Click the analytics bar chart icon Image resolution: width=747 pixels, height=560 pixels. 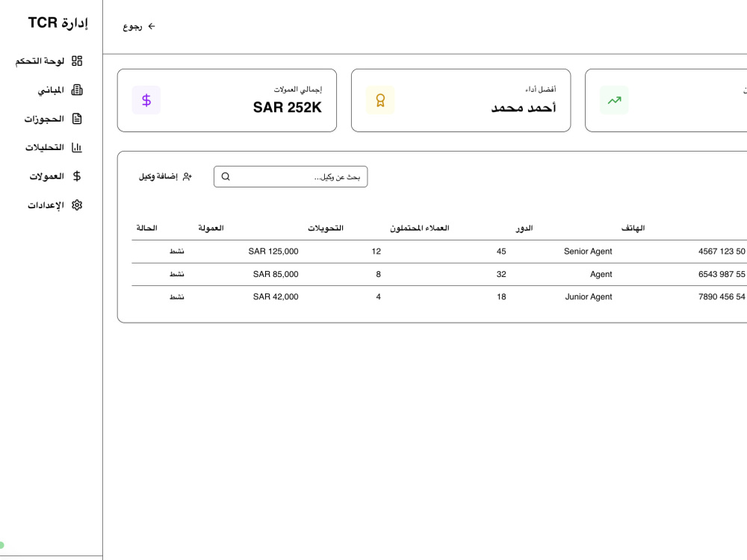point(77,148)
